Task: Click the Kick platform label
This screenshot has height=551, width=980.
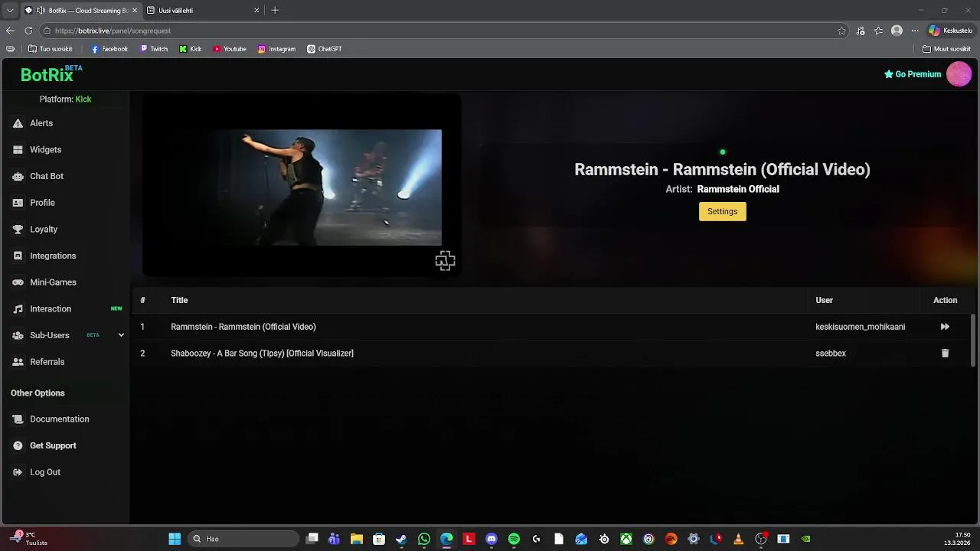Action: (x=83, y=99)
